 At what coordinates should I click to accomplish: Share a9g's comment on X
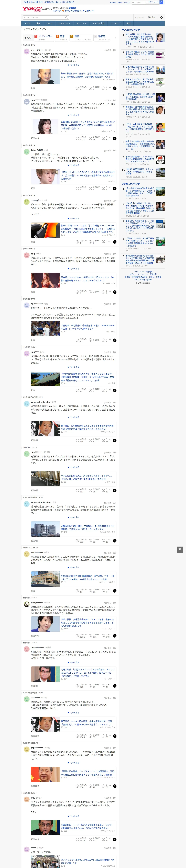coord(115,292)
